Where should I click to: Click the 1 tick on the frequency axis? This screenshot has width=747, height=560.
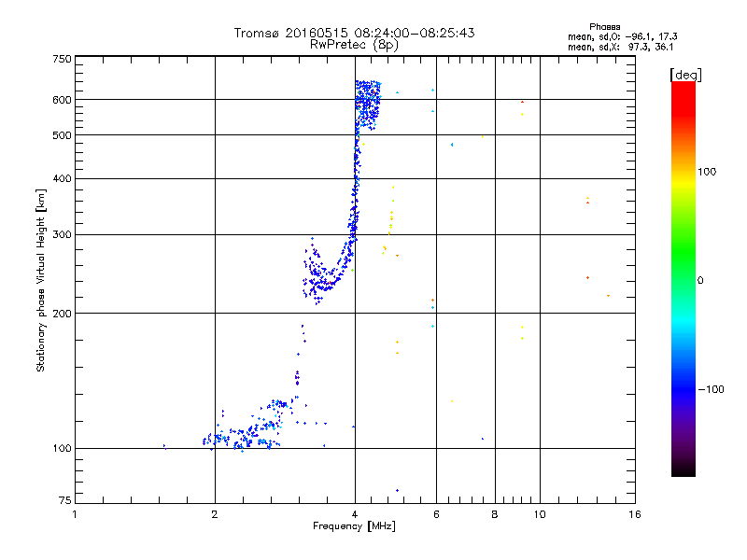click(x=75, y=514)
